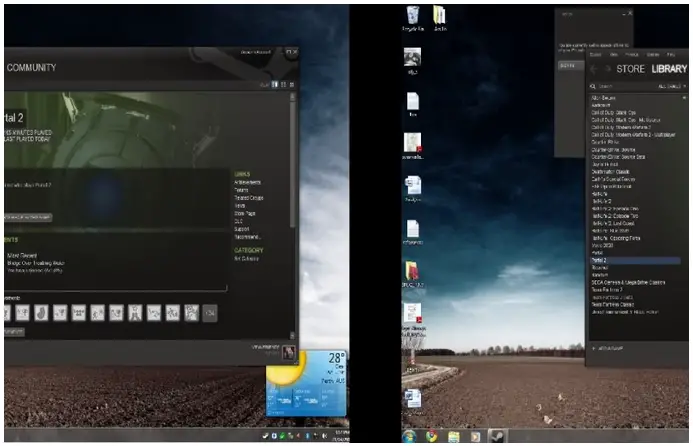Switch to the list view icon in Steam

coord(283,84)
